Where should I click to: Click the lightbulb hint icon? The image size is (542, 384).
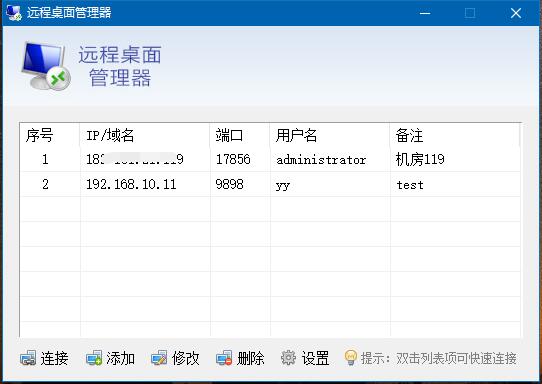pyautogui.click(x=351, y=357)
